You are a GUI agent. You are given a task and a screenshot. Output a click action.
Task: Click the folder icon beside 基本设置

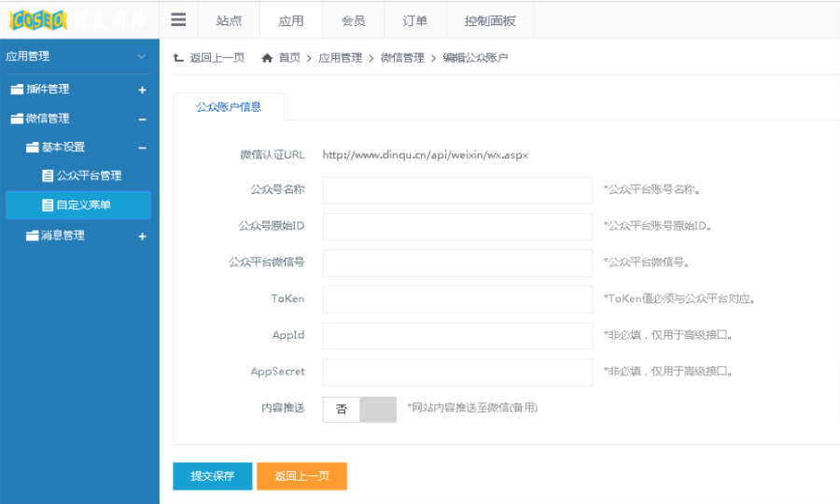pyautogui.click(x=33, y=147)
